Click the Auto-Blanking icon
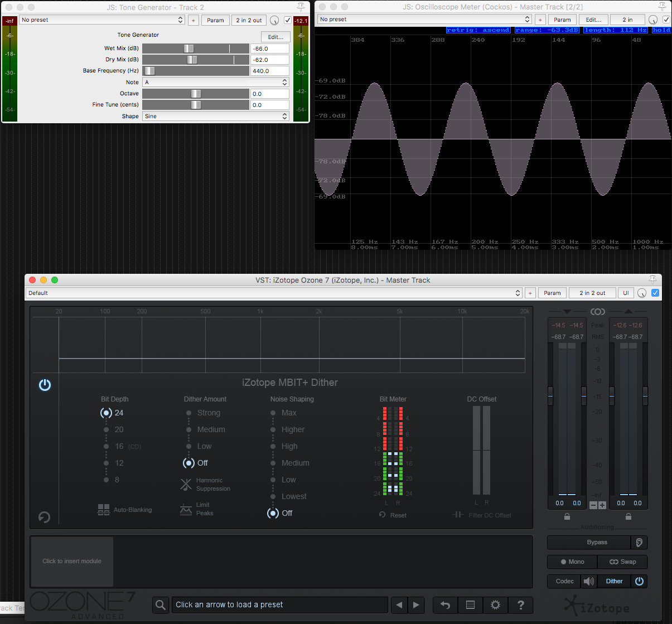 tap(104, 510)
